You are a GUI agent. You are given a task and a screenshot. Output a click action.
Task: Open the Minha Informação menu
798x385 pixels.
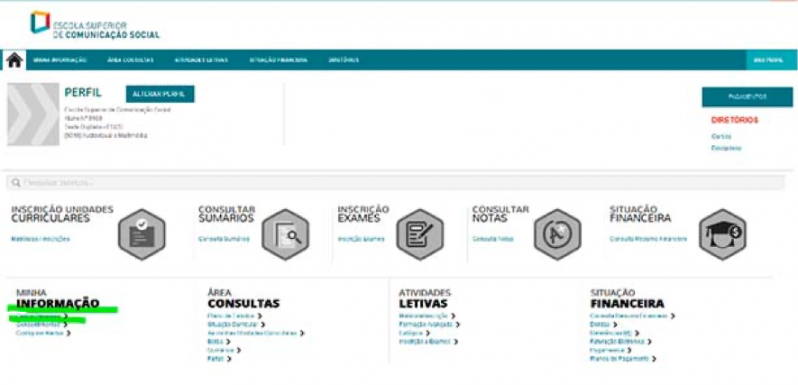pos(60,60)
